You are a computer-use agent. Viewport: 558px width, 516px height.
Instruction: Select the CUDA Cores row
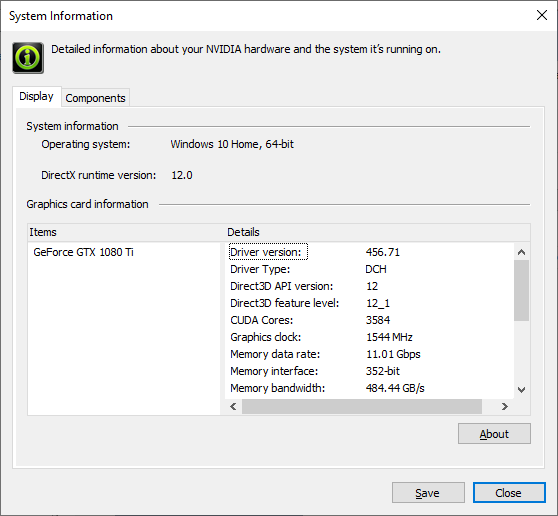pos(369,320)
